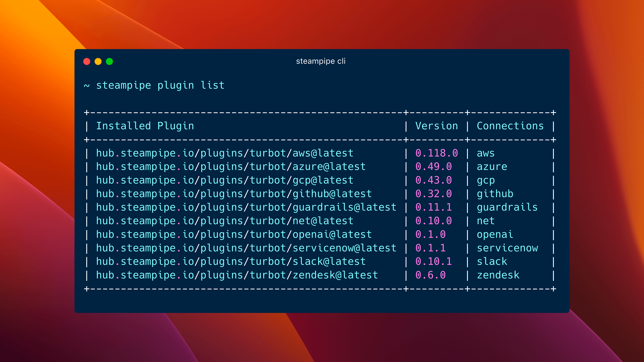Image resolution: width=644 pixels, height=362 pixels.
Task: Click version number 0.11.1
Action: 433,207
